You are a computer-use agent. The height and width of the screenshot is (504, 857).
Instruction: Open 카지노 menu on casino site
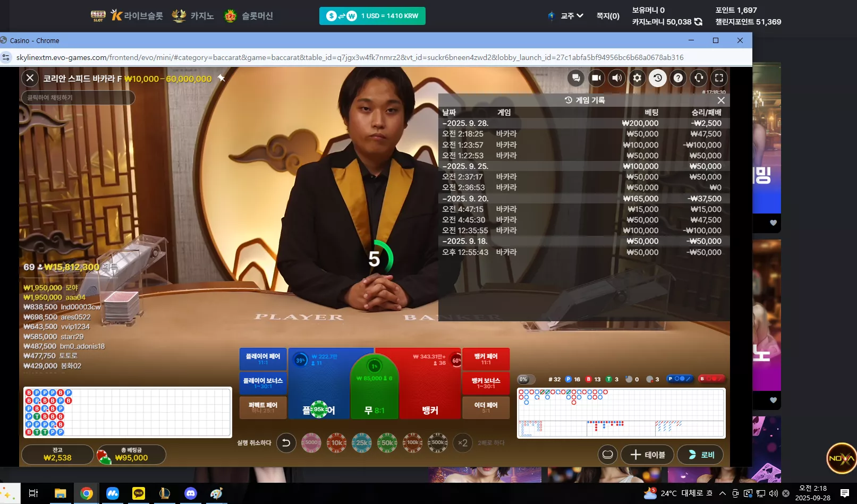click(193, 16)
